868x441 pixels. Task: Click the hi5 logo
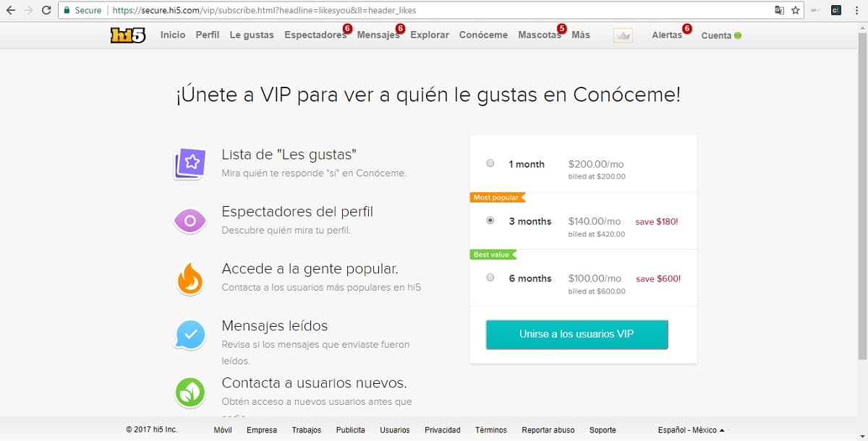coord(128,35)
